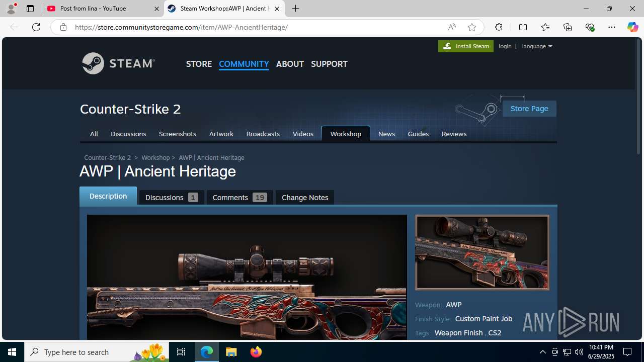Viewport: 644px width, 362px height.
Task: Go to SUPPORT menu
Action: tap(329, 64)
